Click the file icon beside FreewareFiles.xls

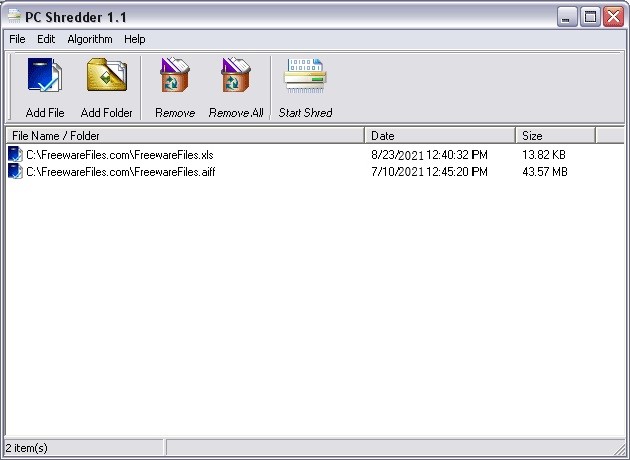pos(15,154)
